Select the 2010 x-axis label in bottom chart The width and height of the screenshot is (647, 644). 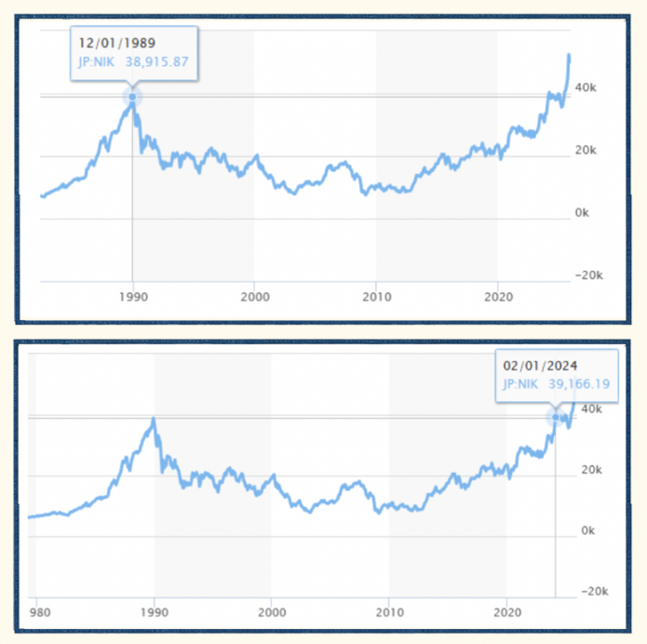coord(389,614)
